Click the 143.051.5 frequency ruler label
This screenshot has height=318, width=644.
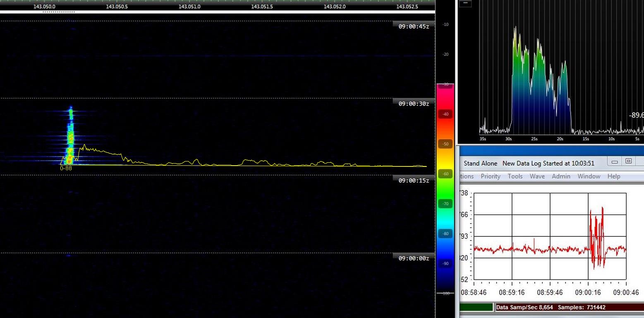262,7
